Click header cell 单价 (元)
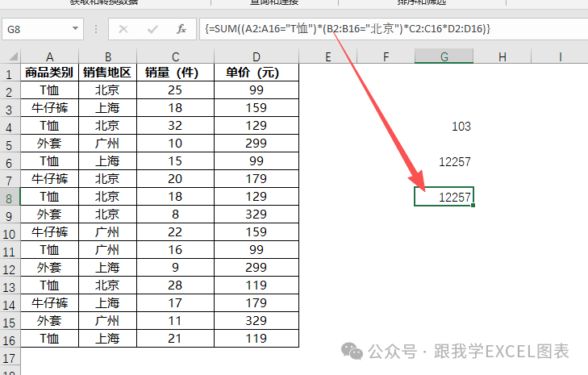The width and height of the screenshot is (588, 375). coord(256,73)
